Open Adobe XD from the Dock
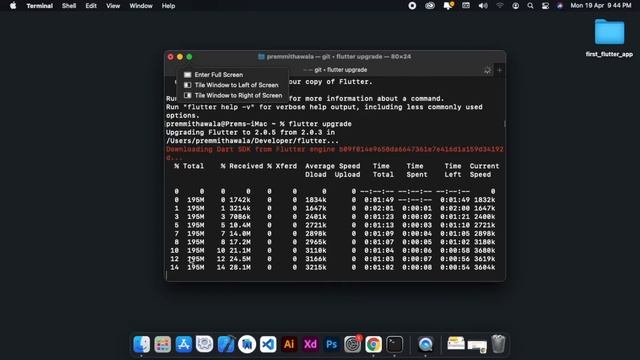The width and height of the screenshot is (640, 360). 310,344
